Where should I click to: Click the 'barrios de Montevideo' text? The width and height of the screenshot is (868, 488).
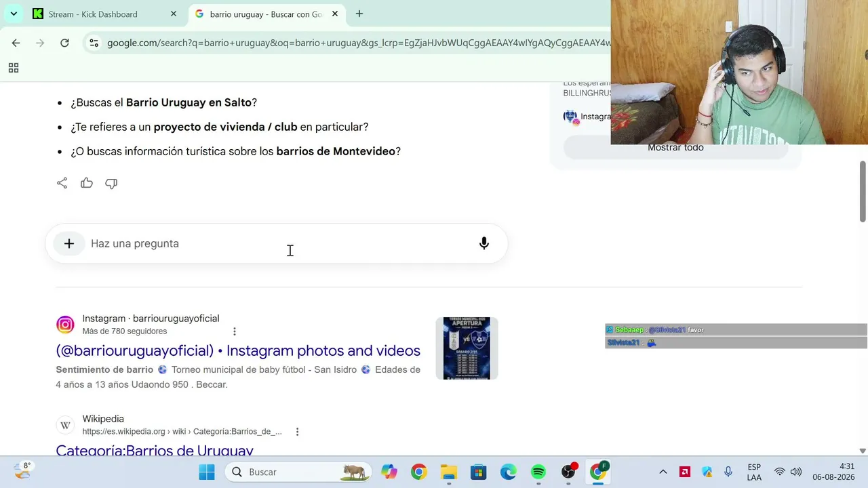(x=336, y=151)
